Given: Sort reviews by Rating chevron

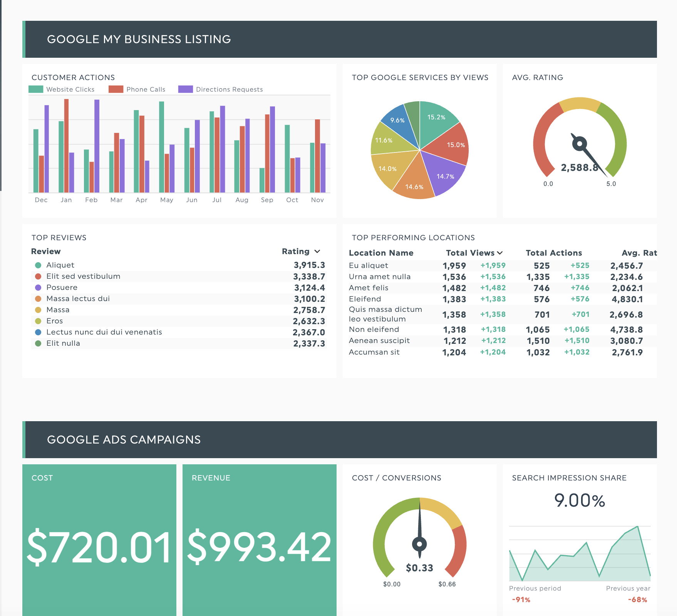Looking at the screenshot, I should click(317, 251).
